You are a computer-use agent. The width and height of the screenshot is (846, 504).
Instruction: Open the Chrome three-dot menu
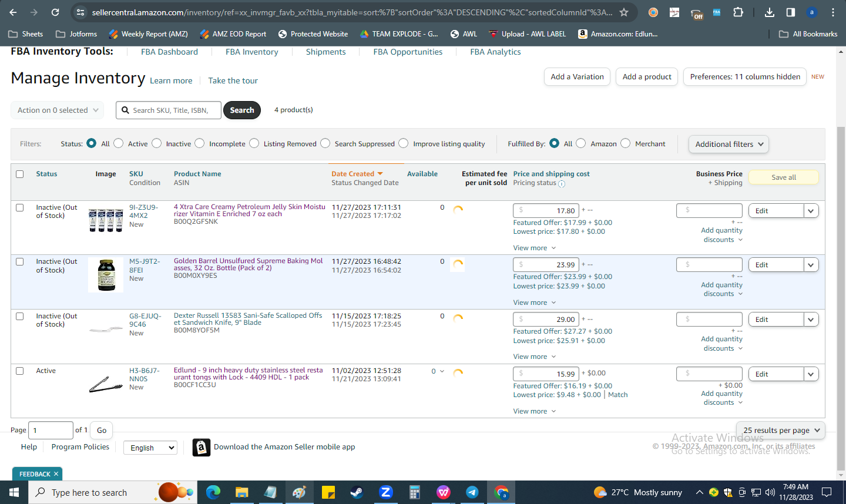click(x=833, y=12)
